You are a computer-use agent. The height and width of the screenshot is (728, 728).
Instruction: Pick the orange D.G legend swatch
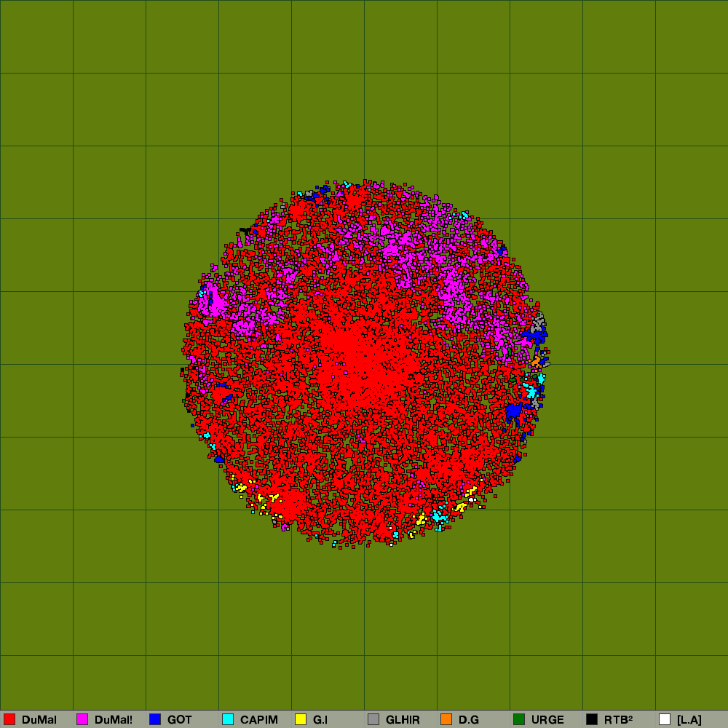pos(446,719)
